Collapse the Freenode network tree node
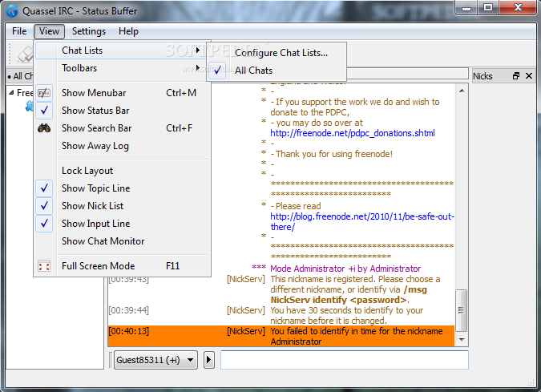 tap(11, 92)
